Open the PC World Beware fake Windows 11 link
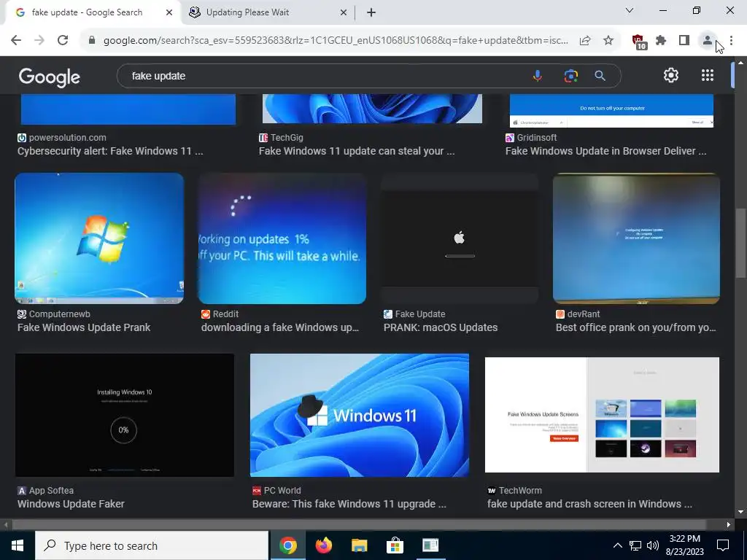Screen dimensions: 747x560 349,504
